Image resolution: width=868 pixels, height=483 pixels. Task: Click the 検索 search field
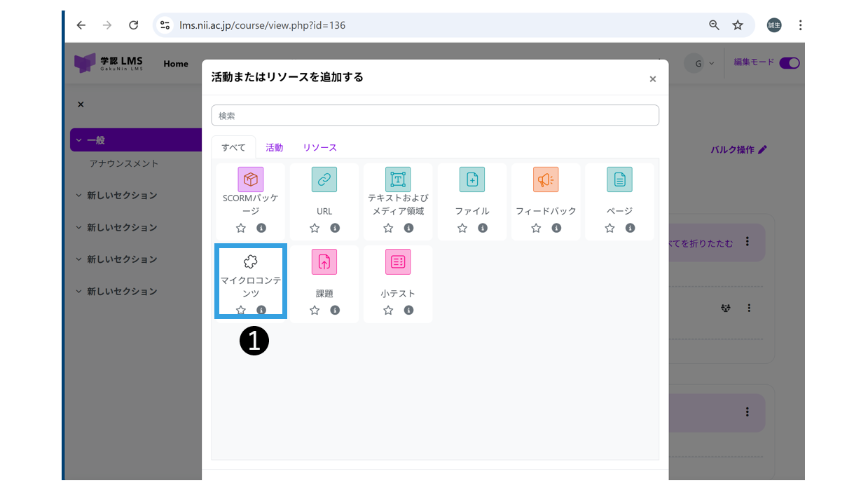coord(434,116)
